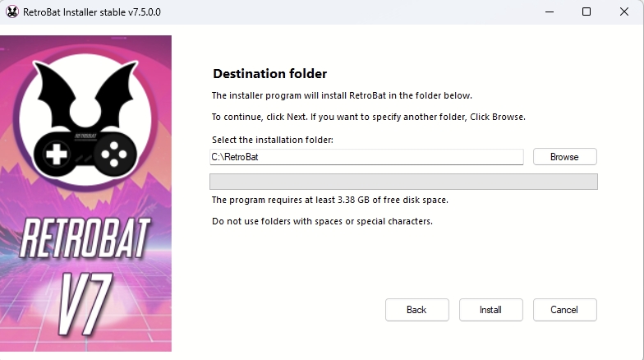644x360 pixels.
Task: Focus the C:\RetroBat installation path field
Action: [366, 157]
